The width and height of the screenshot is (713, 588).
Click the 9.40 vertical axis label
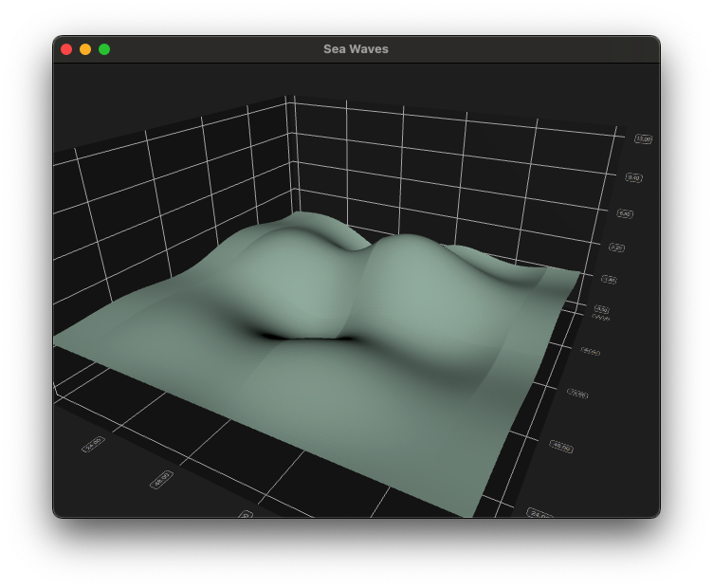coord(634,177)
